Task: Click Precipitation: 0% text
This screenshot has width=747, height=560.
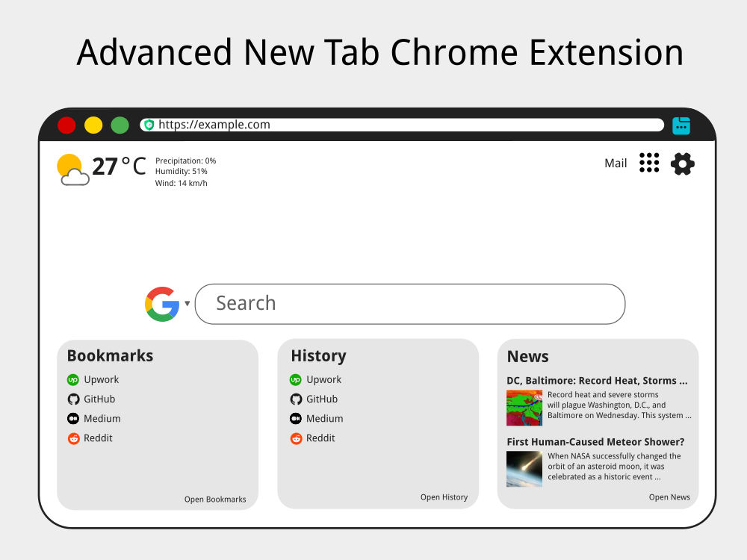Action: coord(186,161)
